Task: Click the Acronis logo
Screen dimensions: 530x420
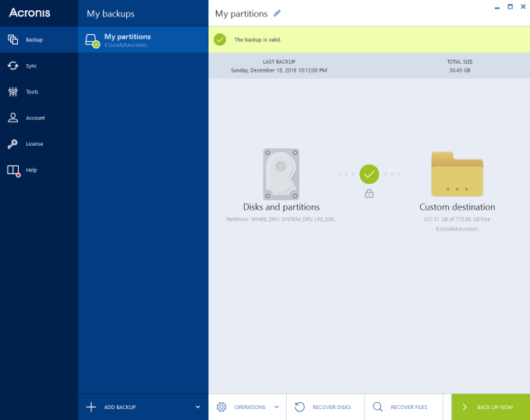Action: coord(30,12)
